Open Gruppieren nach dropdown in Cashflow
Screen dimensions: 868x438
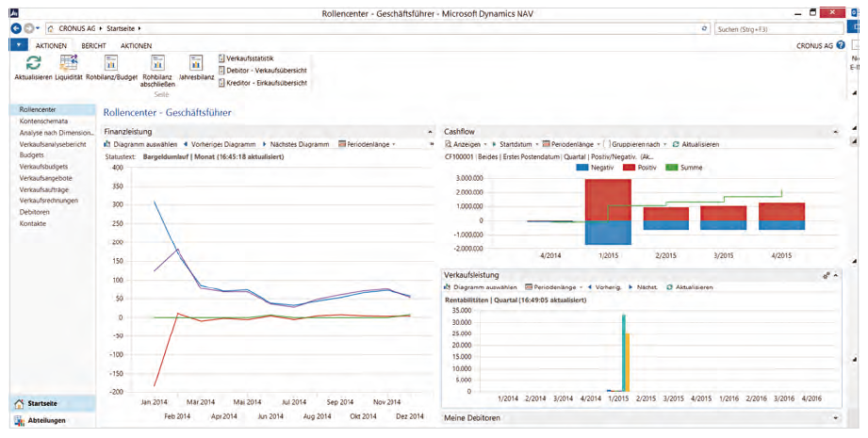coord(635,144)
